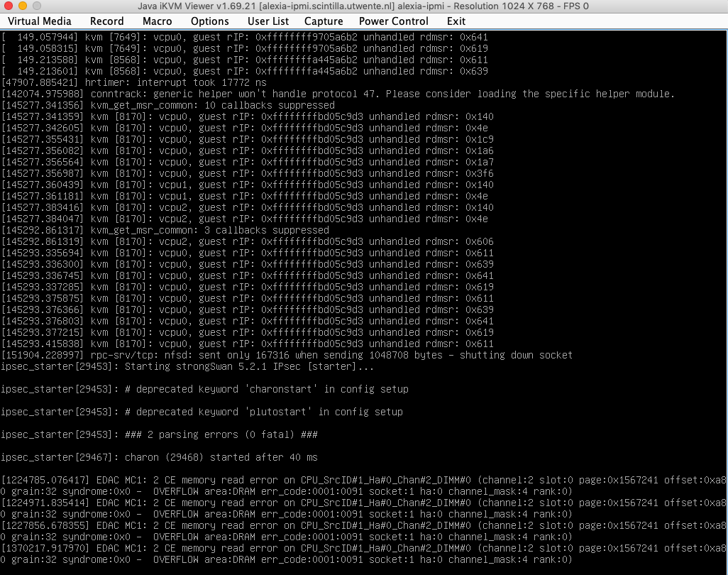Open the Macro menu

(157, 21)
